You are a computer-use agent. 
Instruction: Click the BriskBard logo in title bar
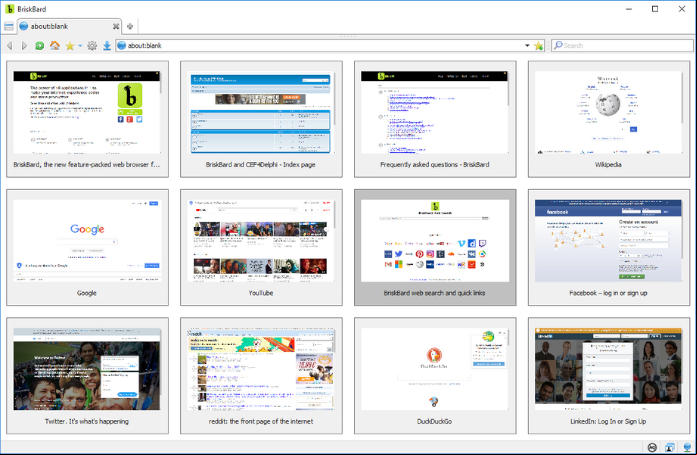pos(9,9)
